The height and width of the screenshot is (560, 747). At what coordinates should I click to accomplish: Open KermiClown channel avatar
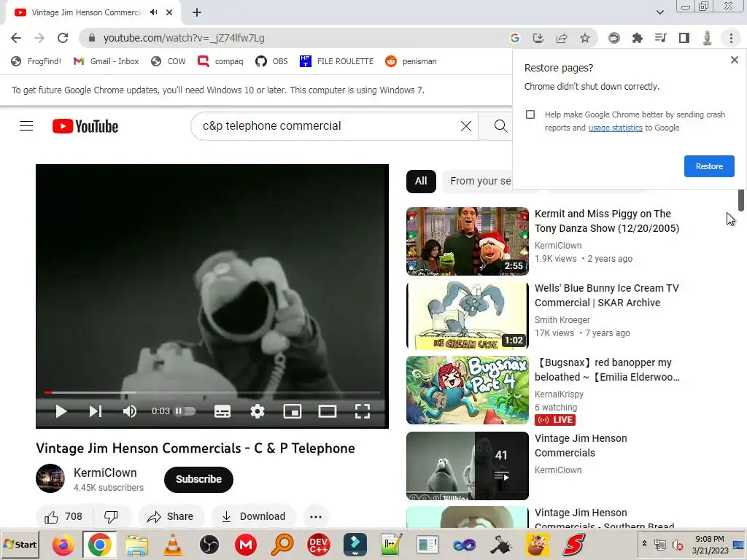coord(50,478)
